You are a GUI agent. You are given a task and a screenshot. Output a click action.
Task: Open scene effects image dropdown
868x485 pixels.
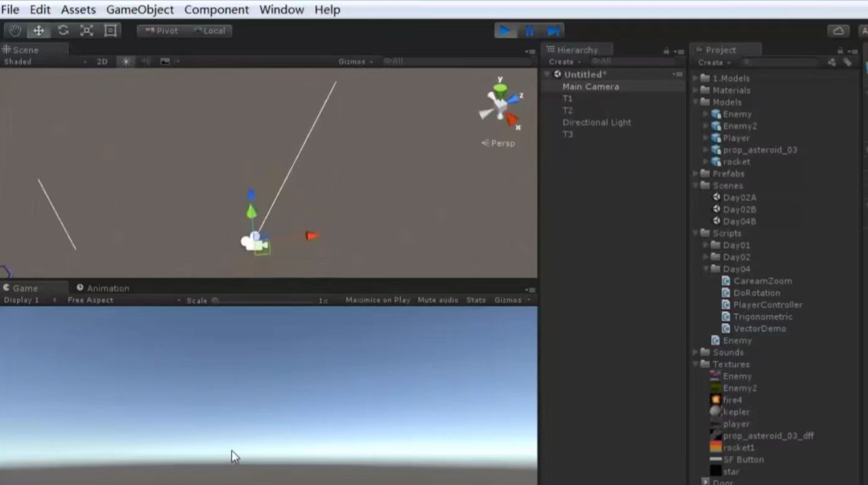pos(169,61)
